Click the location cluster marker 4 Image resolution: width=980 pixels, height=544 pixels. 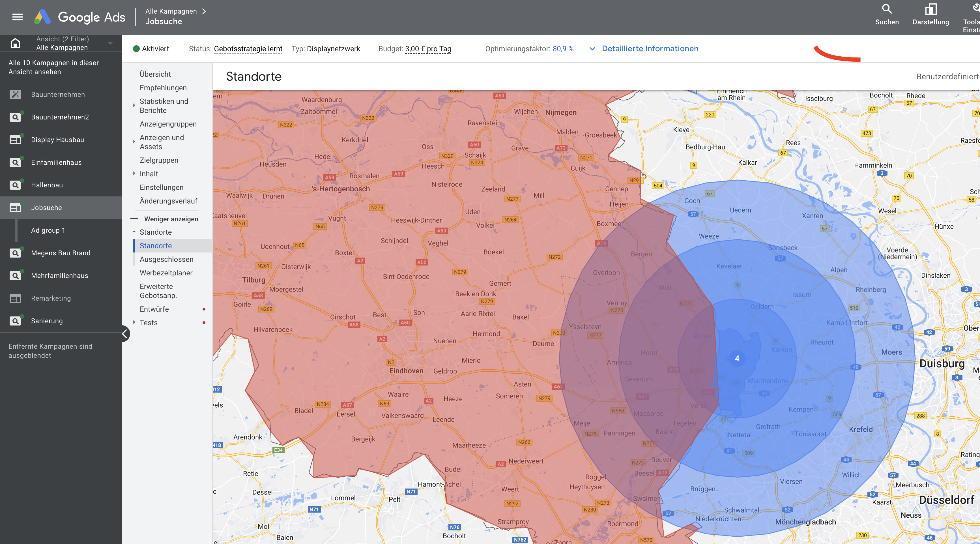click(x=737, y=358)
